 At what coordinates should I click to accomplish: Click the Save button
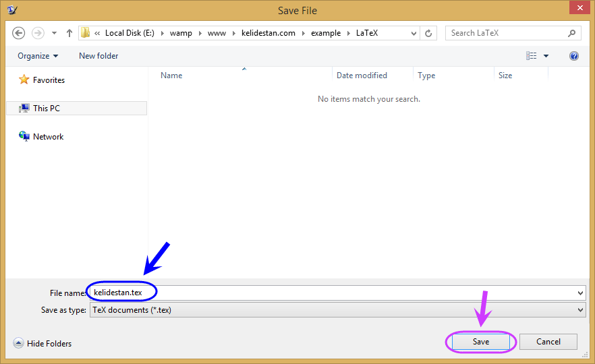point(481,342)
